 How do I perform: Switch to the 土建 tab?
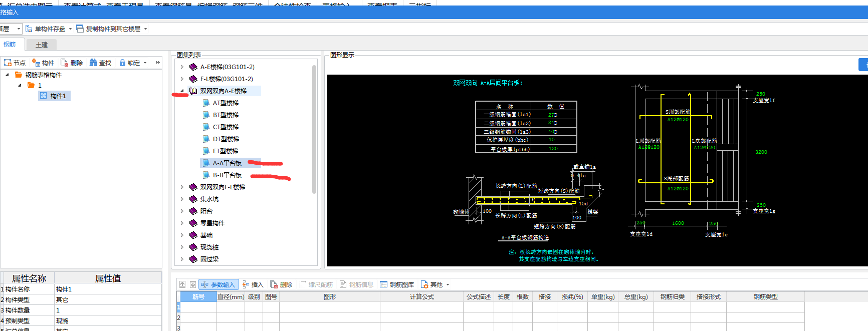tap(42, 45)
